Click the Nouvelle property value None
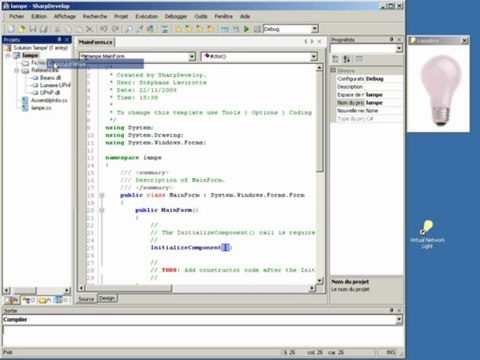The image size is (480, 360). tap(384, 111)
